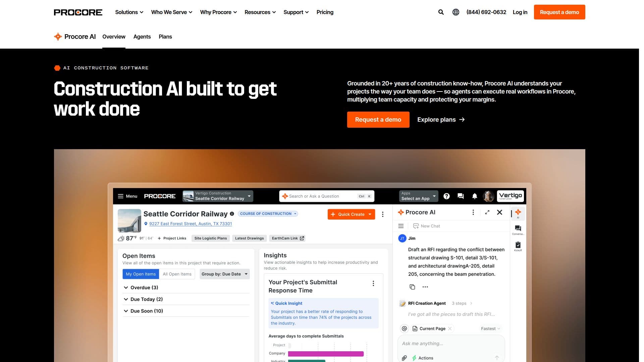
Task: Open the globe language selector
Action: click(x=455, y=12)
